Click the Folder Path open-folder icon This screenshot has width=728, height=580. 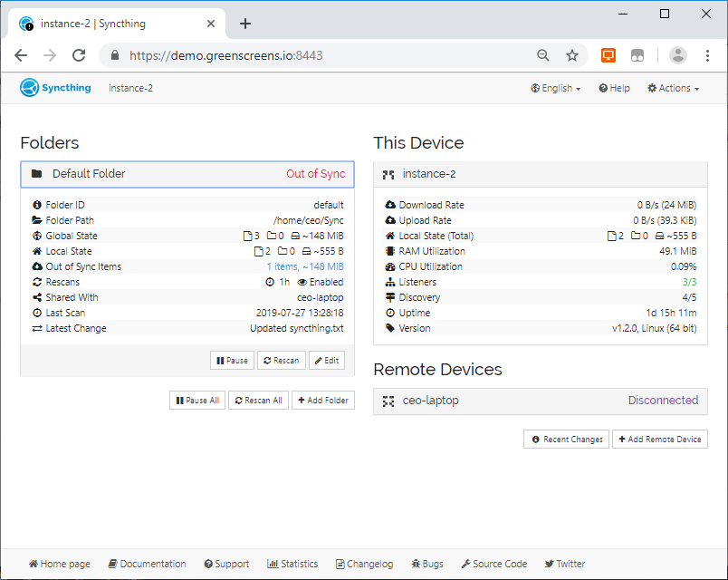[37, 220]
